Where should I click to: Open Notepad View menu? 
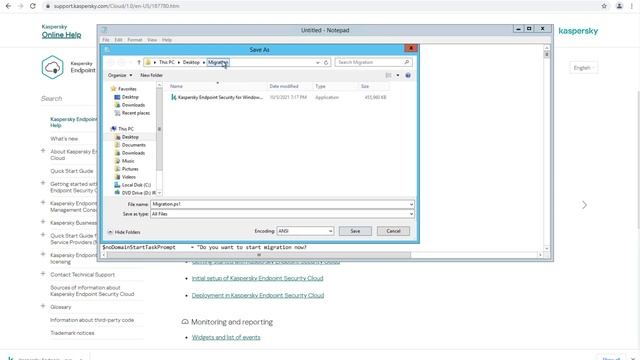click(152, 40)
